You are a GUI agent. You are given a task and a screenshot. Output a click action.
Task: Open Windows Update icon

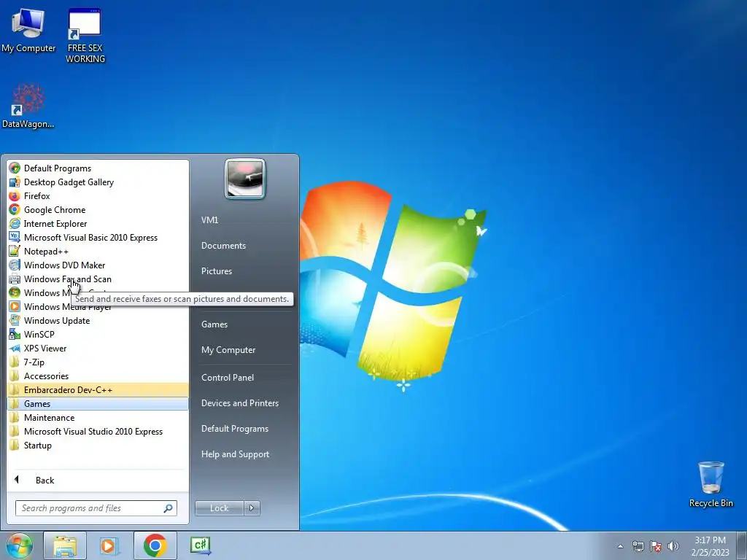(x=15, y=321)
